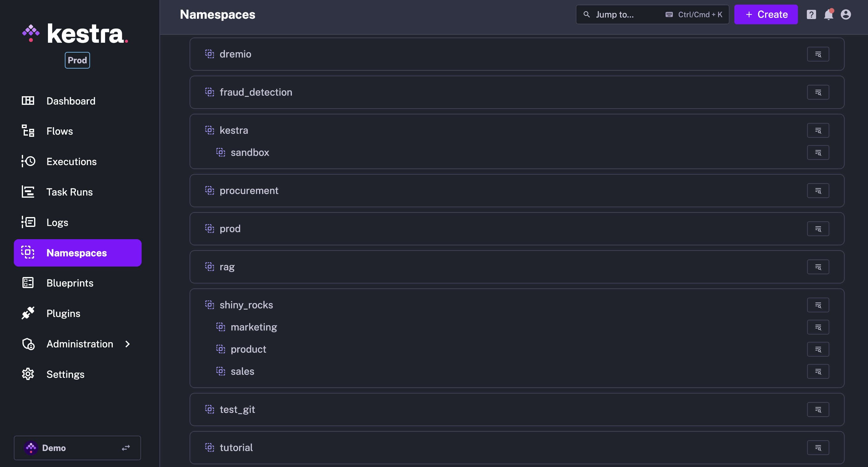Collapse the shiny_rocks namespace group
868x467 pixels.
(x=210, y=305)
